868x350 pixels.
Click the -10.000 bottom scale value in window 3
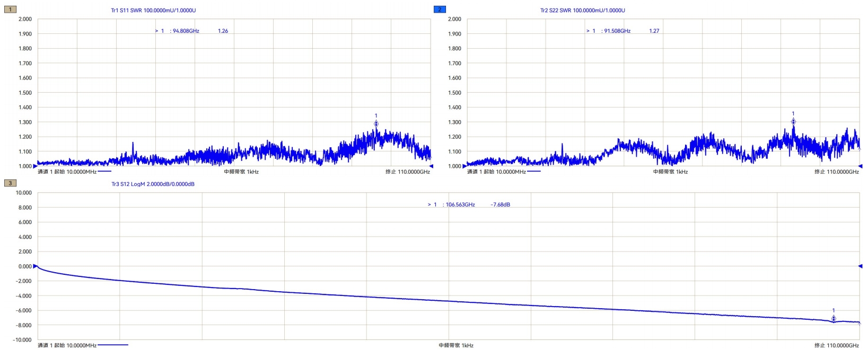point(23,340)
